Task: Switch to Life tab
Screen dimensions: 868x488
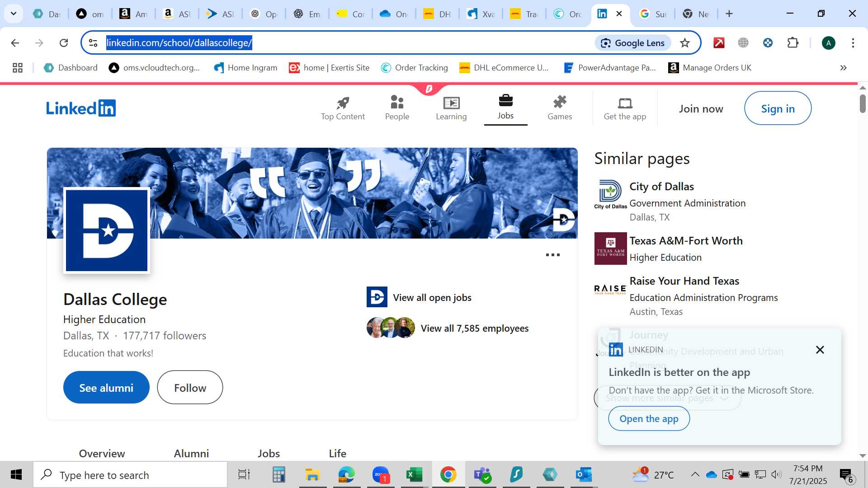Action: point(337,453)
